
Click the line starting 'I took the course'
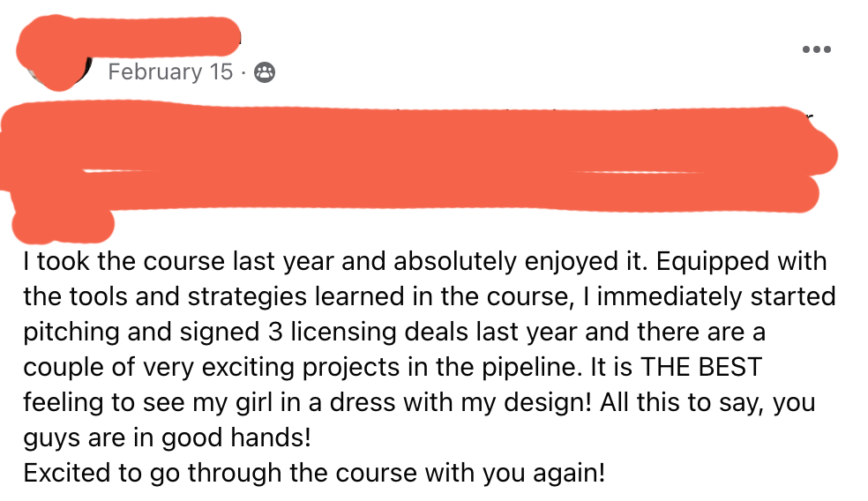tap(424, 261)
